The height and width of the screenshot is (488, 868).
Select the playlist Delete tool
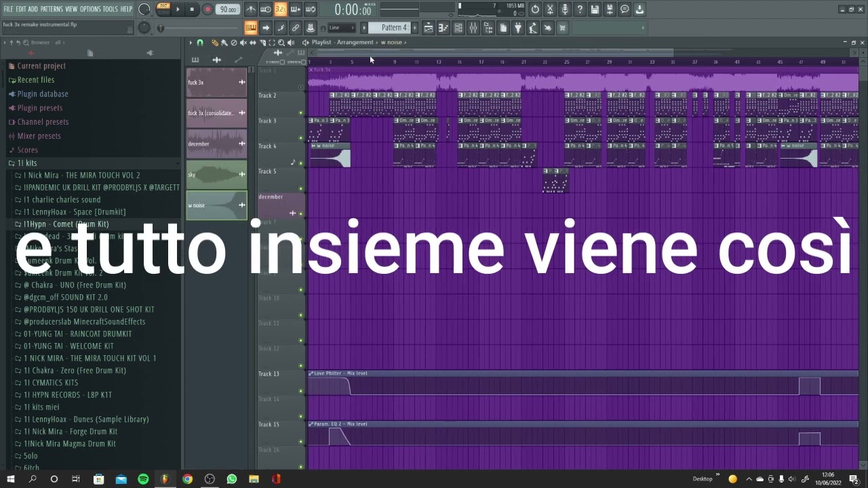coord(234,43)
